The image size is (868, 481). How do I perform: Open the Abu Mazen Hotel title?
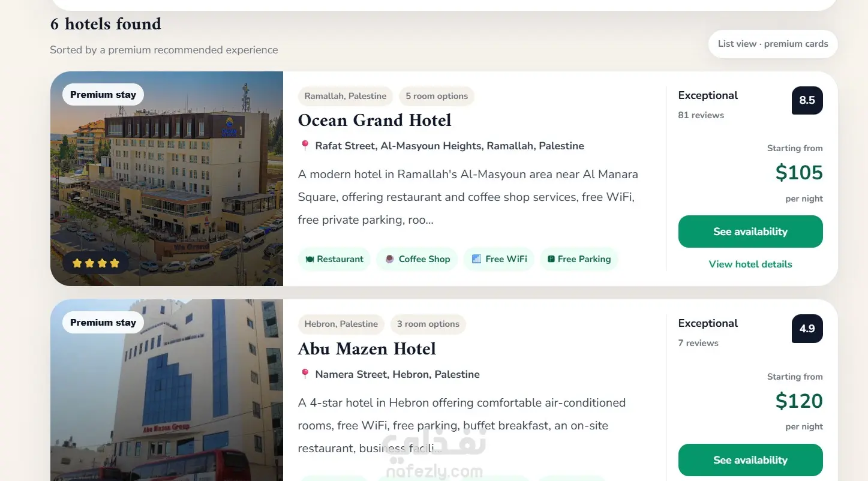(367, 349)
